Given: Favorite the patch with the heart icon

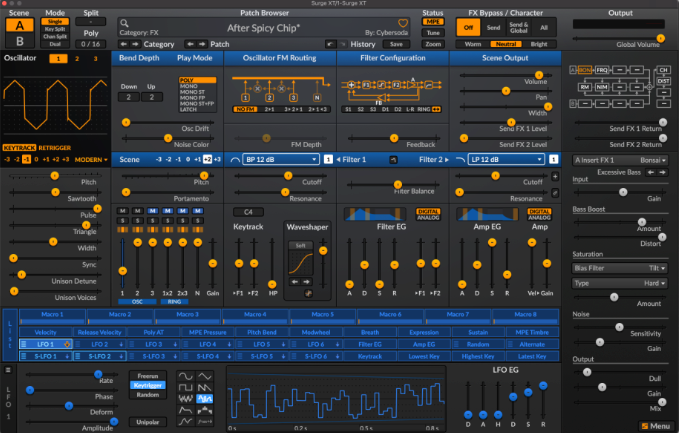Looking at the screenshot, I should (x=403, y=23).
